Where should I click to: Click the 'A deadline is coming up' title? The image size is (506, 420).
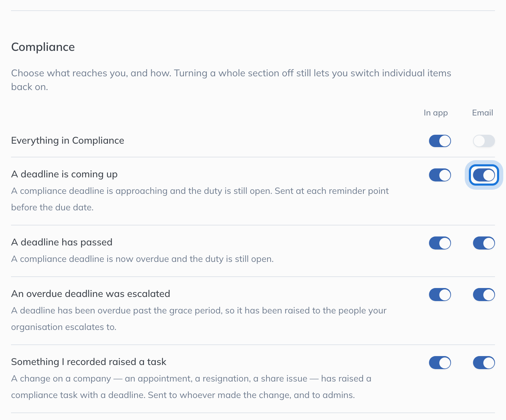(64, 174)
